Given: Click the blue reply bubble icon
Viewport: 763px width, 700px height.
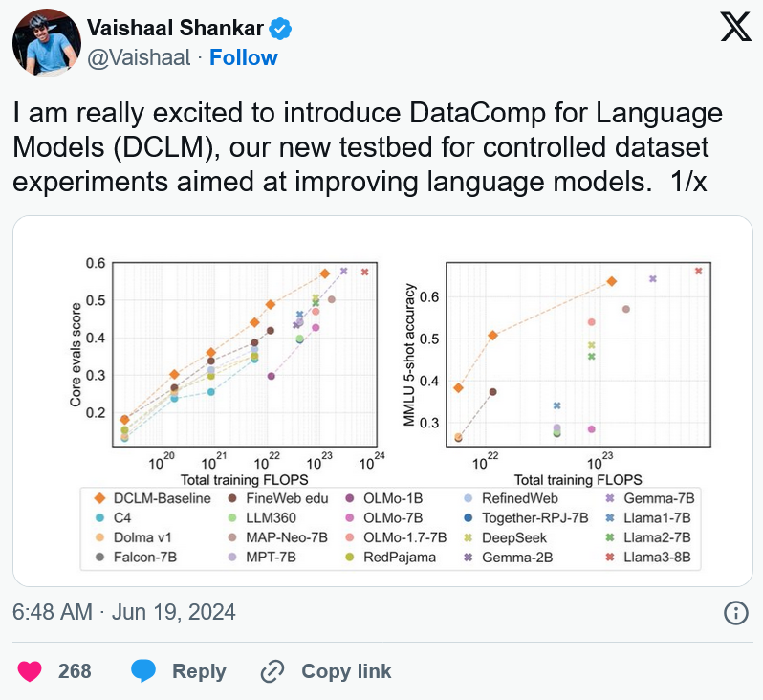Looking at the screenshot, I should coord(143,670).
